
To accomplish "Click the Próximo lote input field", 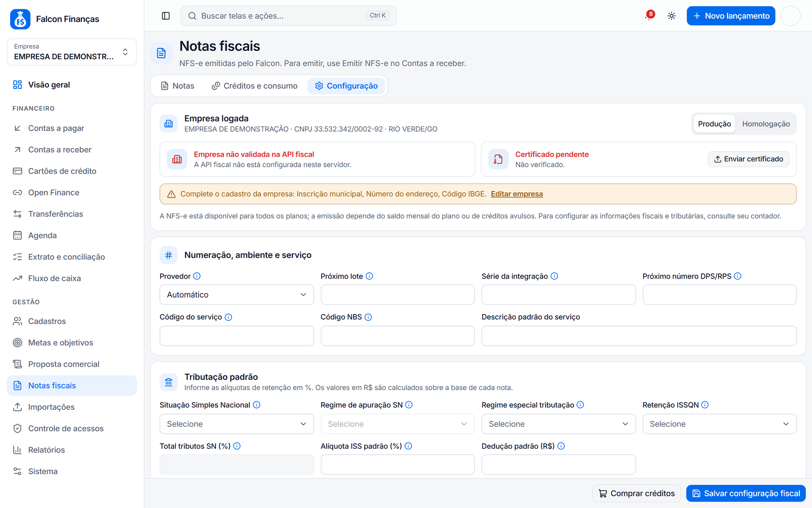I will [x=398, y=295].
